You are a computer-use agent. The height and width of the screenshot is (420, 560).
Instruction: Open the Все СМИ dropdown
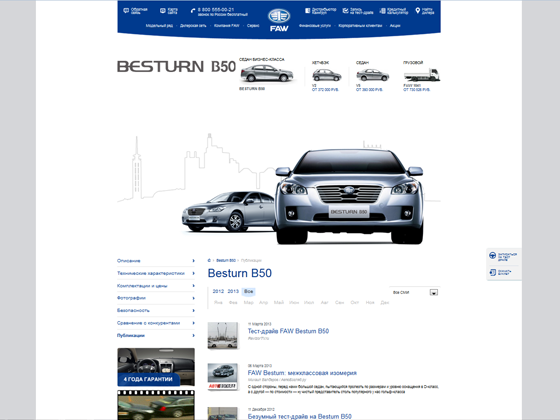(x=415, y=292)
